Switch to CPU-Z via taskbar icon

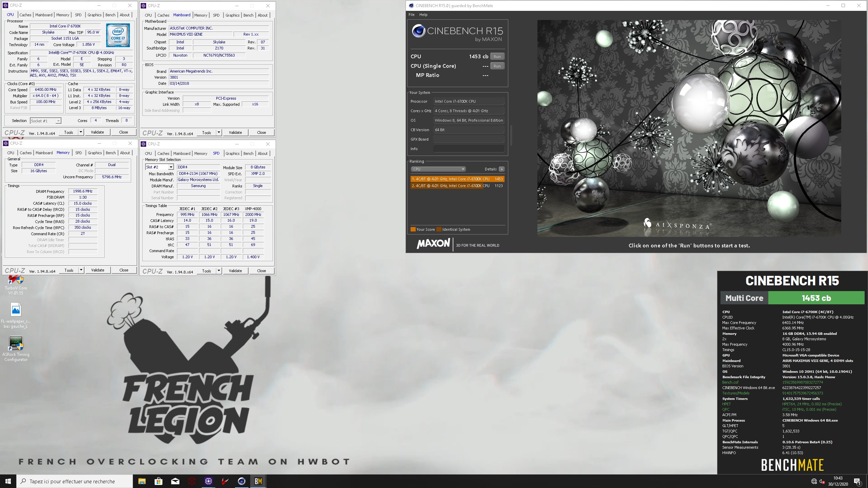tap(208, 481)
